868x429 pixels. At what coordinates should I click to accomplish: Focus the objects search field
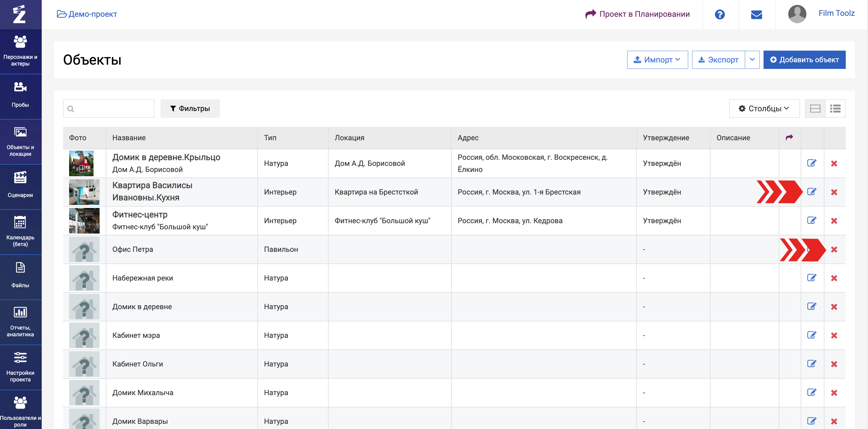click(108, 109)
